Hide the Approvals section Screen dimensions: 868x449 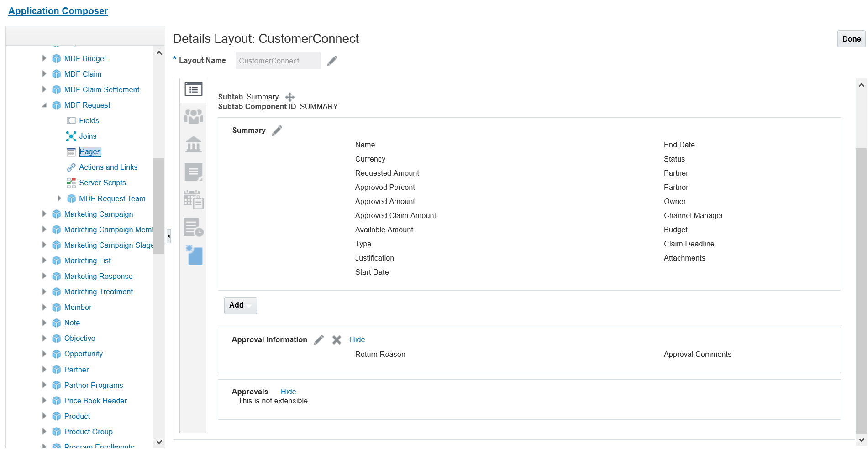pyautogui.click(x=288, y=392)
